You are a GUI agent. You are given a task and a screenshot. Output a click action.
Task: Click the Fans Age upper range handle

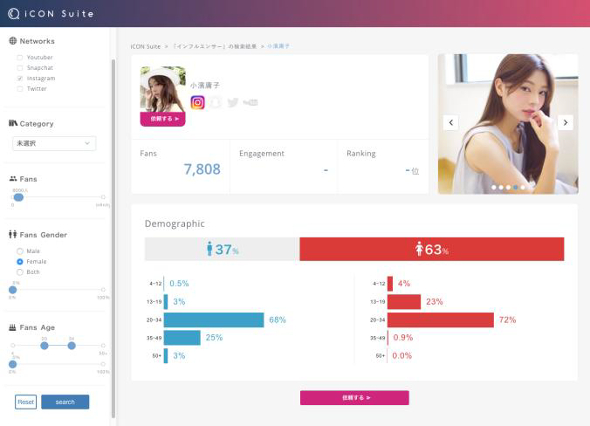71,345
